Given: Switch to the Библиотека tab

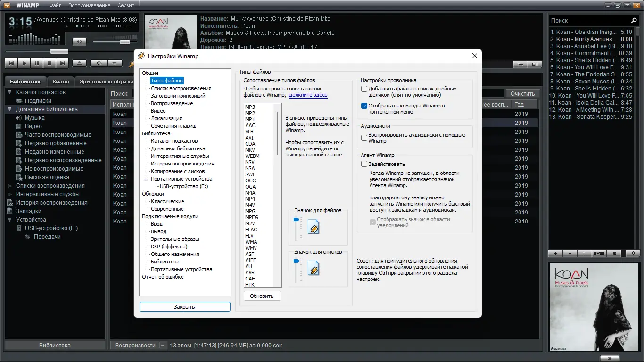Looking at the screenshot, I should 26,82.
